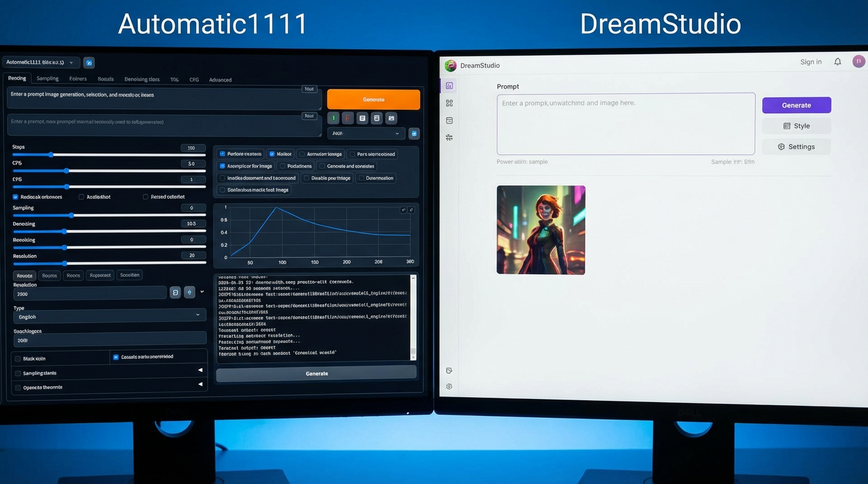
Task: Toggle the checked box right of 'Black koin'
Action: point(115,357)
